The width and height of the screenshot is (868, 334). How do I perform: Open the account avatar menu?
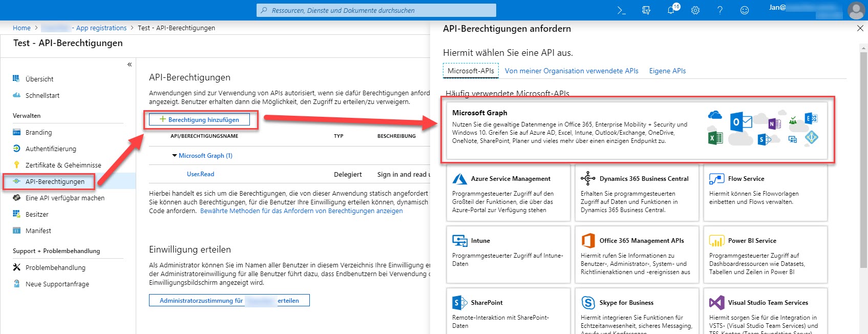coord(856,10)
